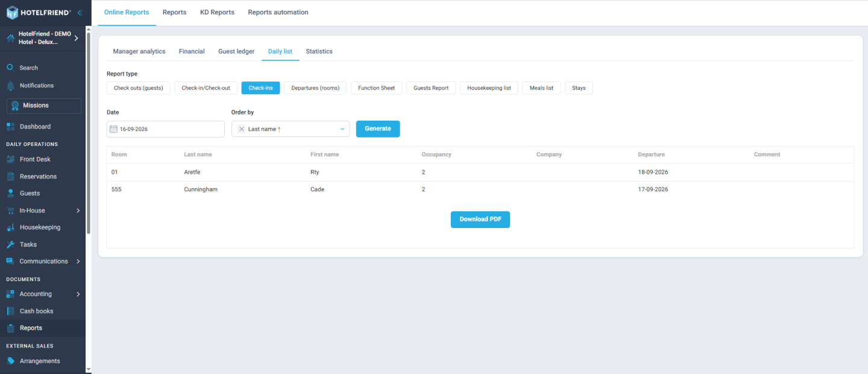
Task: Click the HotelFriend logo icon
Action: pos(12,13)
